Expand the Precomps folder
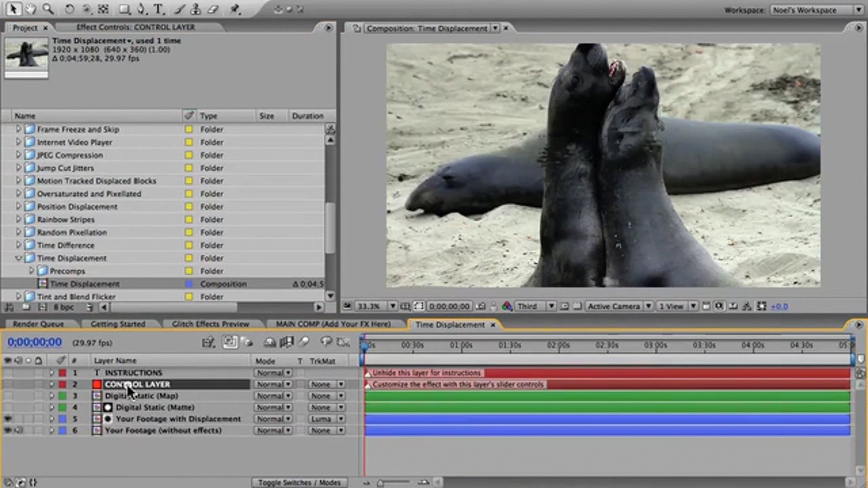Image resolution: width=868 pixels, height=488 pixels. tap(31, 271)
